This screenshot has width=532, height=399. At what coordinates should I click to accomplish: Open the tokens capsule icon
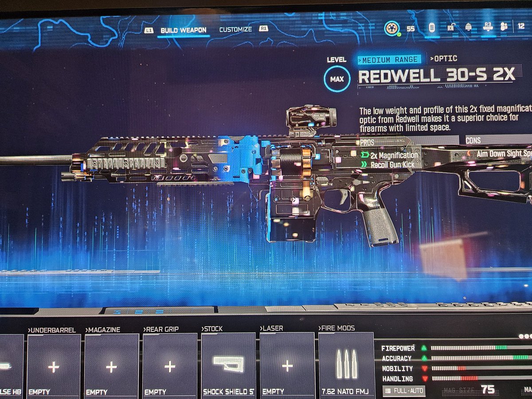432,27
